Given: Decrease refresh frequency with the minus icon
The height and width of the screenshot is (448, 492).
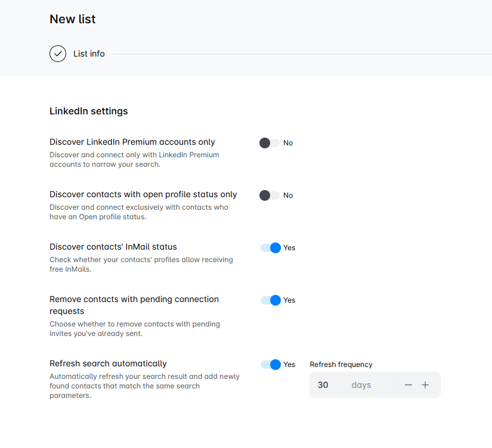Looking at the screenshot, I should click(x=409, y=385).
